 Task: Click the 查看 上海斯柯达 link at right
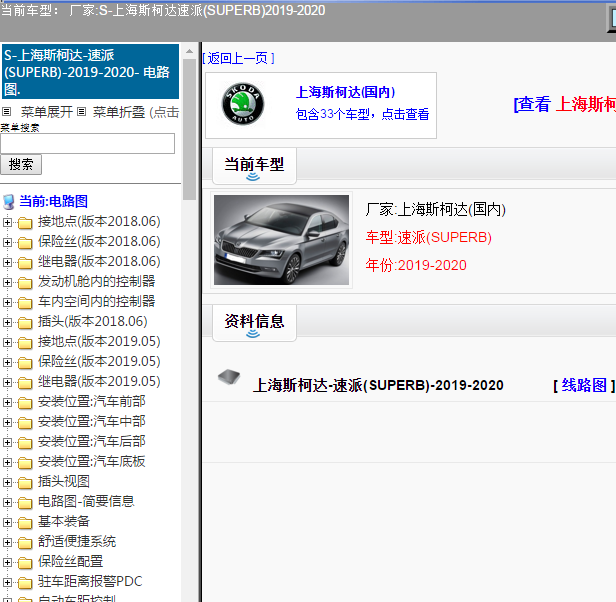coord(565,105)
